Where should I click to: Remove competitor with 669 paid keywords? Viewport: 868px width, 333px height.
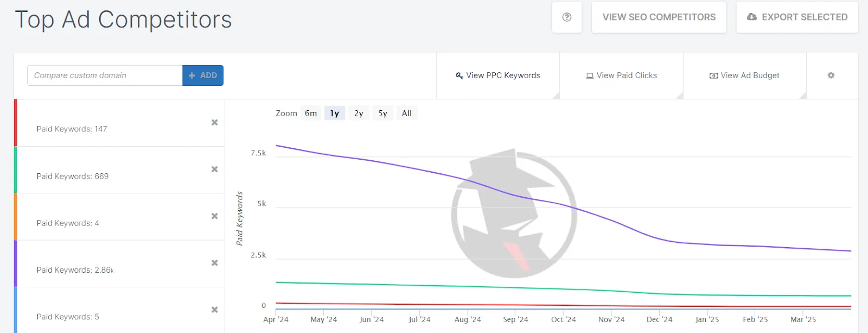pos(215,169)
